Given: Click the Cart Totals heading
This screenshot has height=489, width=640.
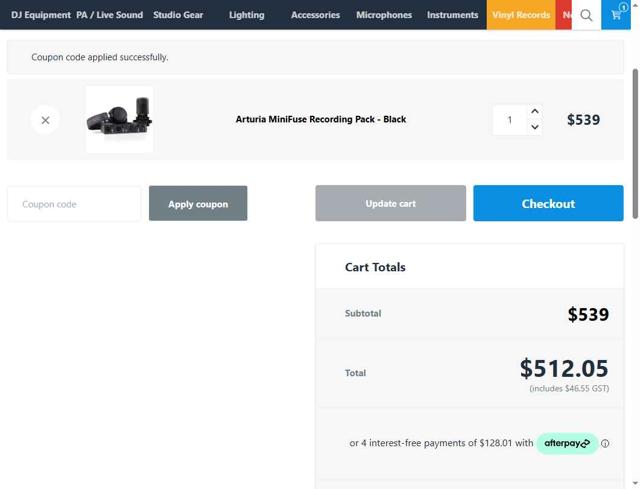Looking at the screenshot, I should point(375,267).
